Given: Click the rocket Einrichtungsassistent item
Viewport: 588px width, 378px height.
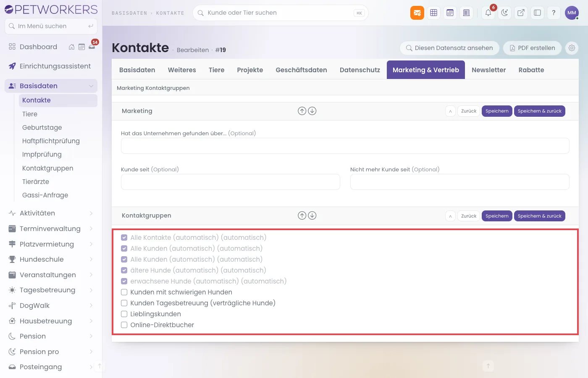Looking at the screenshot, I should tap(51, 66).
